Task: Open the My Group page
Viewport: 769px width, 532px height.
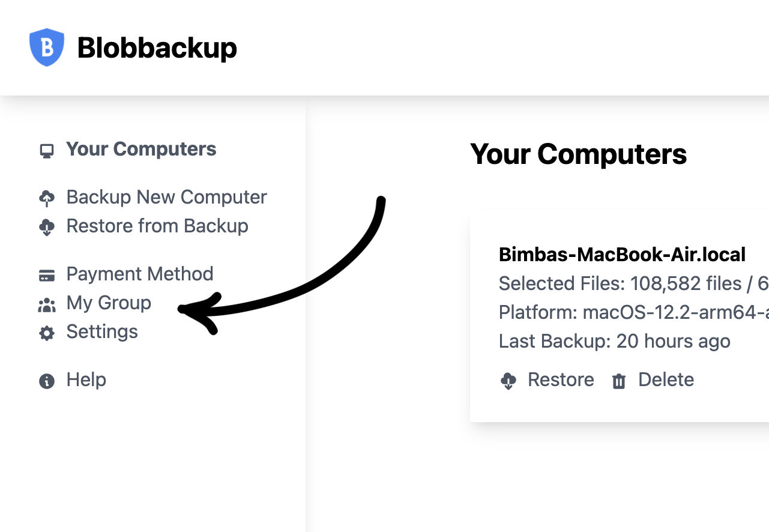Action: pyautogui.click(x=109, y=303)
